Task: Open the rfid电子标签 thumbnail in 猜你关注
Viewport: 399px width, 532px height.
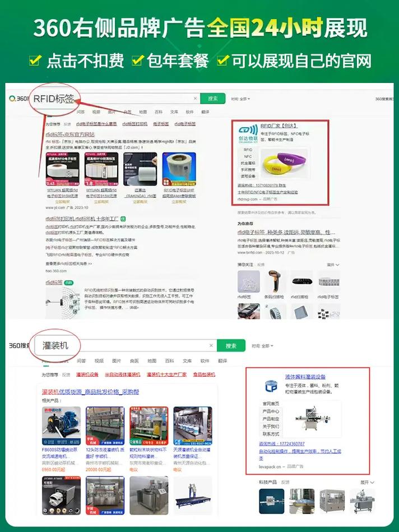Action: tap(328, 281)
